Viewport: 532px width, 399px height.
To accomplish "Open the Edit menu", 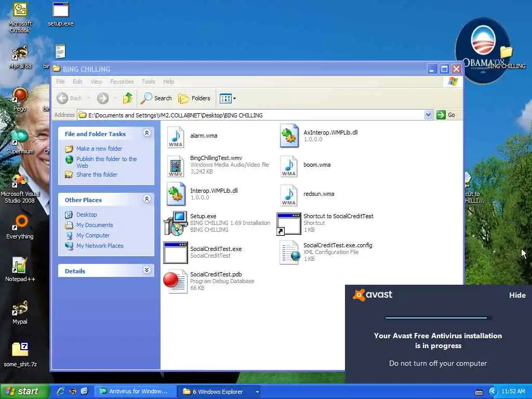I will coord(77,82).
